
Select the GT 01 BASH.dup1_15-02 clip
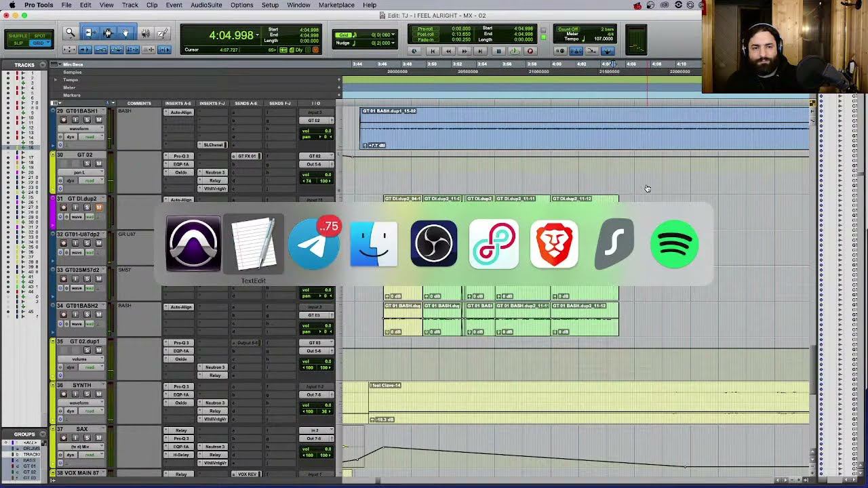pos(585,128)
